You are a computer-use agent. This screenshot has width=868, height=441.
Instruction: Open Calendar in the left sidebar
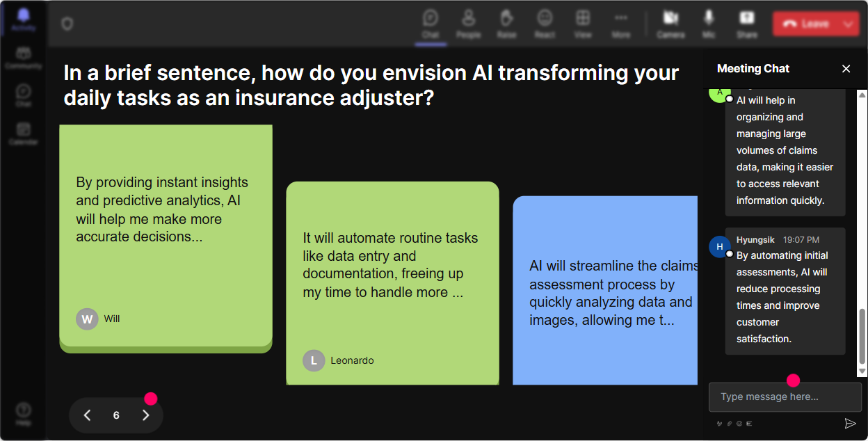click(24, 134)
